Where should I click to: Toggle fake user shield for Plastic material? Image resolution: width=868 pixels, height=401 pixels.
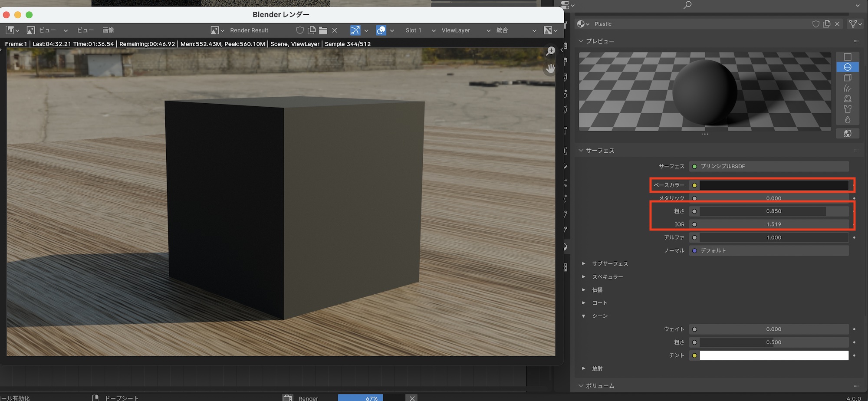[x=815, y=24]
